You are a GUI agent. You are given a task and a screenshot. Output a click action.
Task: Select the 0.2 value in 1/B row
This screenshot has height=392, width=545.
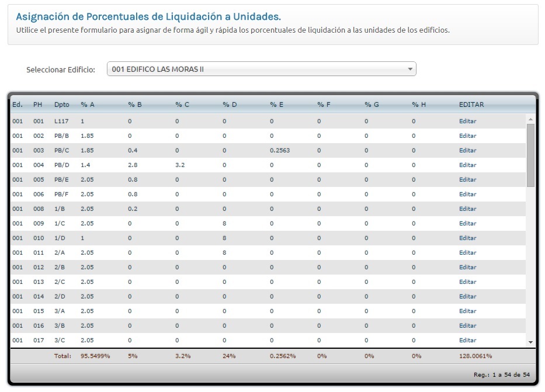[x=133, y=209]
